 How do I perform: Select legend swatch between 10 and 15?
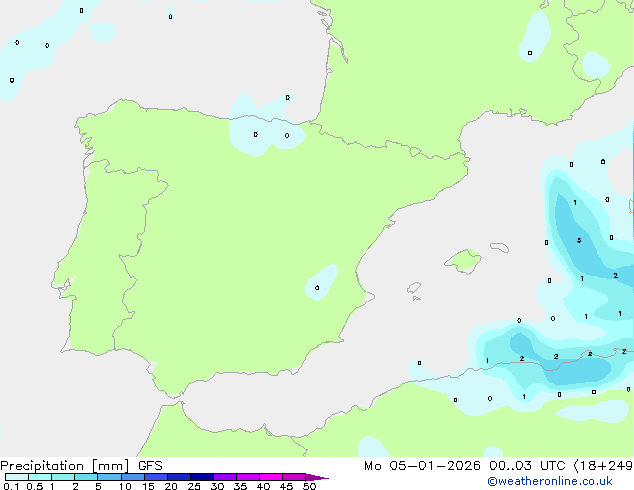click(x=132, y=477)
